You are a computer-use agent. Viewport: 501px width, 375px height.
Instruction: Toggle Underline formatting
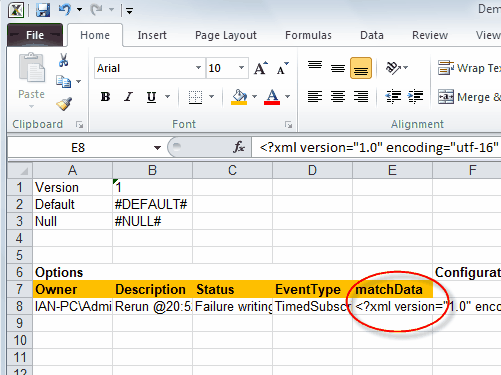(x=151, y=97)
